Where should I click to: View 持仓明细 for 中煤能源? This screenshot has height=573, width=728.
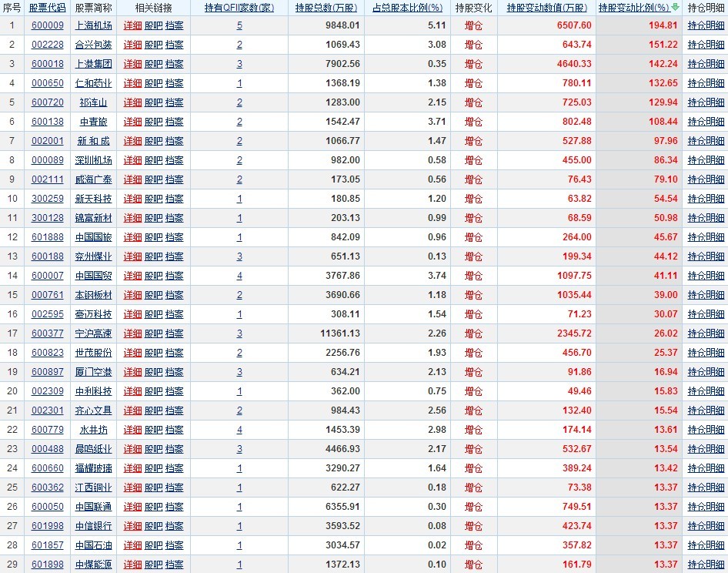[706, 565]
